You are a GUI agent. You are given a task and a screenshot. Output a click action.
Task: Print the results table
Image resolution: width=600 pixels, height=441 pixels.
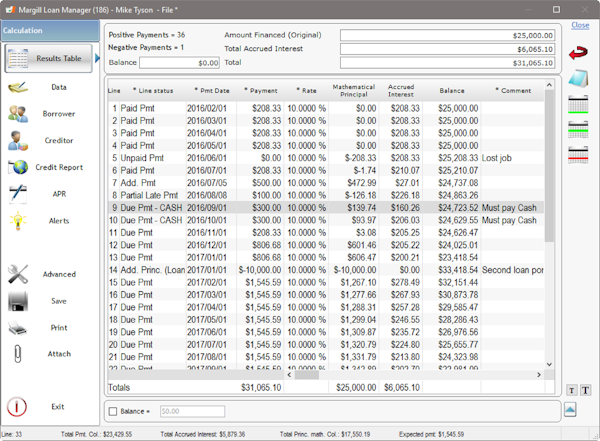click(x=19, y=328)
